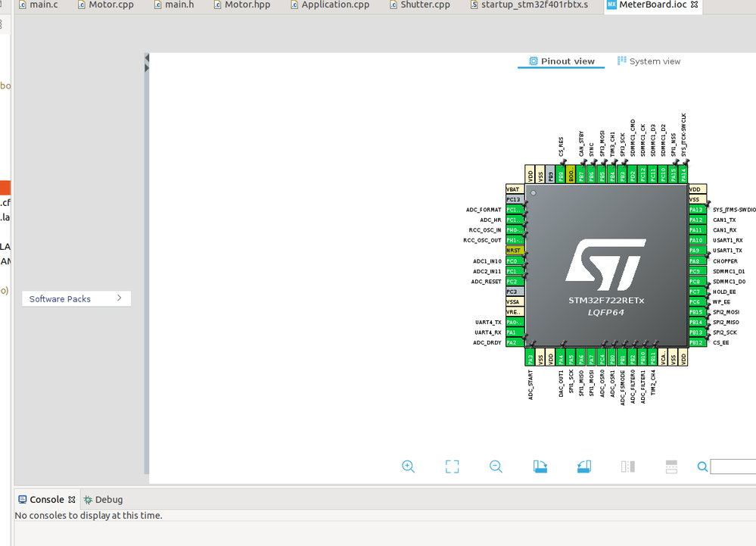The image size is (756, 546).
Task: Select pin PH0 labeled RCC_OSC_IN
Action: coord(515,230)
